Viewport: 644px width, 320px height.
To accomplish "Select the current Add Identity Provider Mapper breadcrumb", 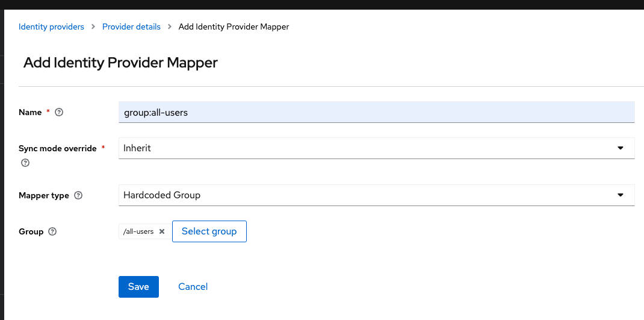I will point(234,27).
